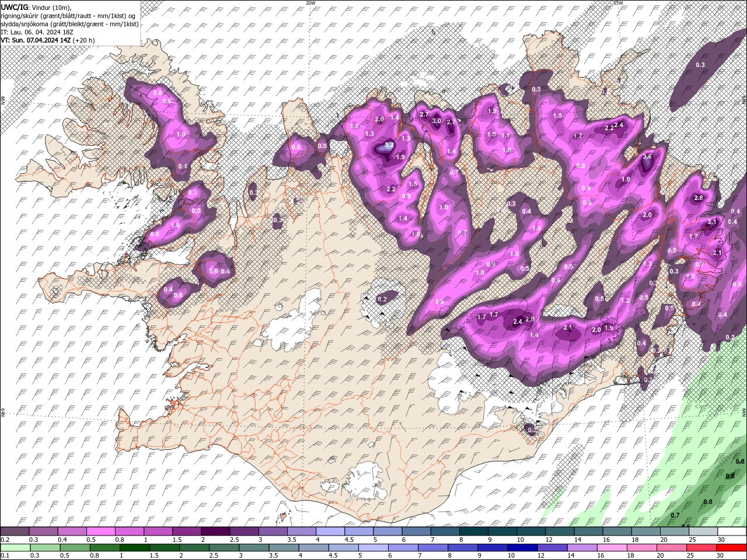
Task: Click the top-row lavender swatch between 4 and 4.5
Action: pyautogui.click(x=330, y=531)
